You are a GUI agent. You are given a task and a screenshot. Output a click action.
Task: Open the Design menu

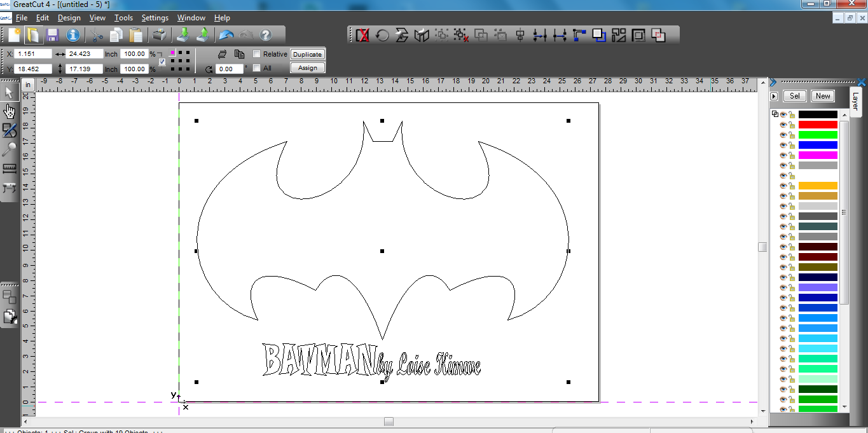point(69,18)
